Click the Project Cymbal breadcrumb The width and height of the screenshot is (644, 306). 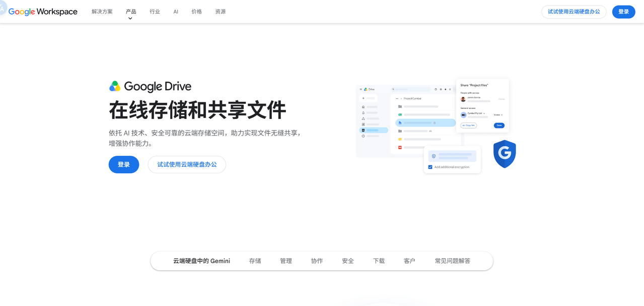pyautogui.click(x=412, y=98)
